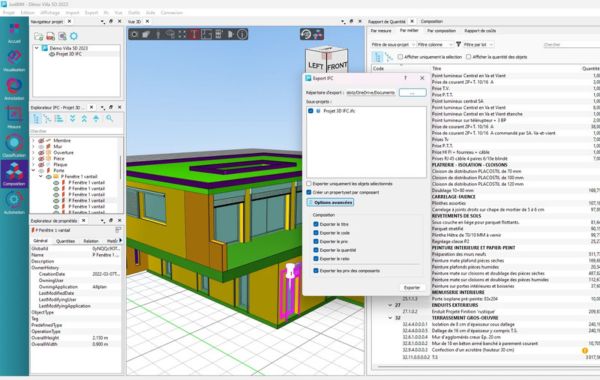Click the network structure icon above cube
The width and height of the screenshot is (600, 380).
pyautogui.click(x=318, y=34)
